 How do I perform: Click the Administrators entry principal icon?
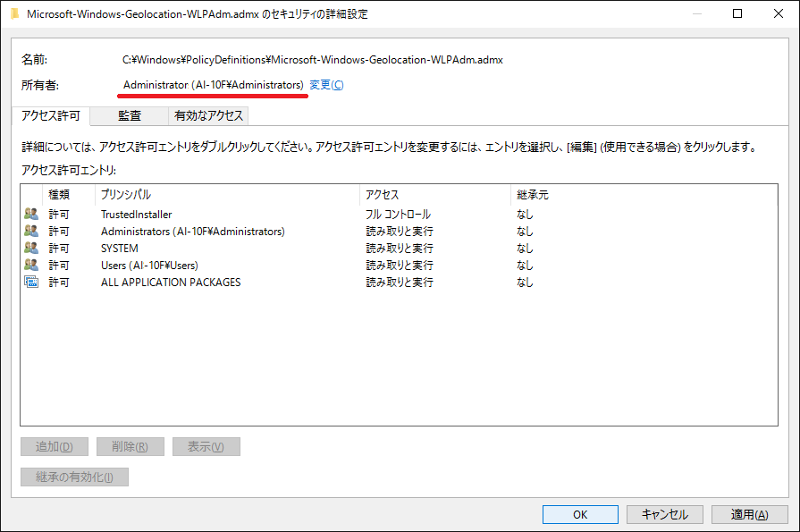(x=31, y=232)
